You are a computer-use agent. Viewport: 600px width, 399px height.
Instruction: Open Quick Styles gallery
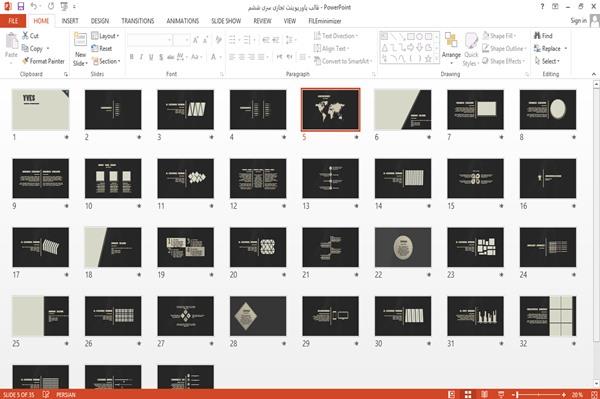(x=471, y=50)
